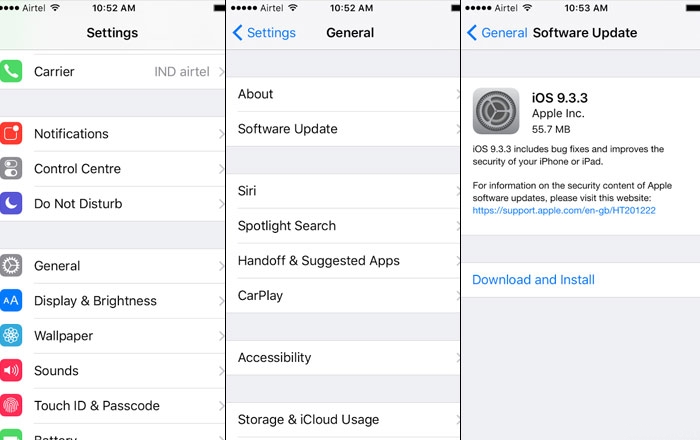Tap the iOS 9.3.3 title text

point(559,98)
